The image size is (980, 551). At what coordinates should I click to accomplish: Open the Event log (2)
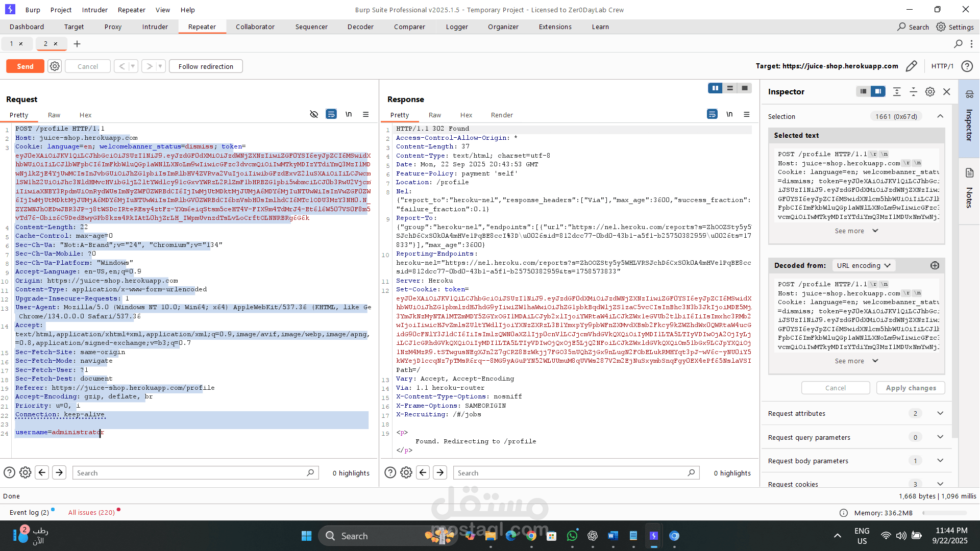30,512
